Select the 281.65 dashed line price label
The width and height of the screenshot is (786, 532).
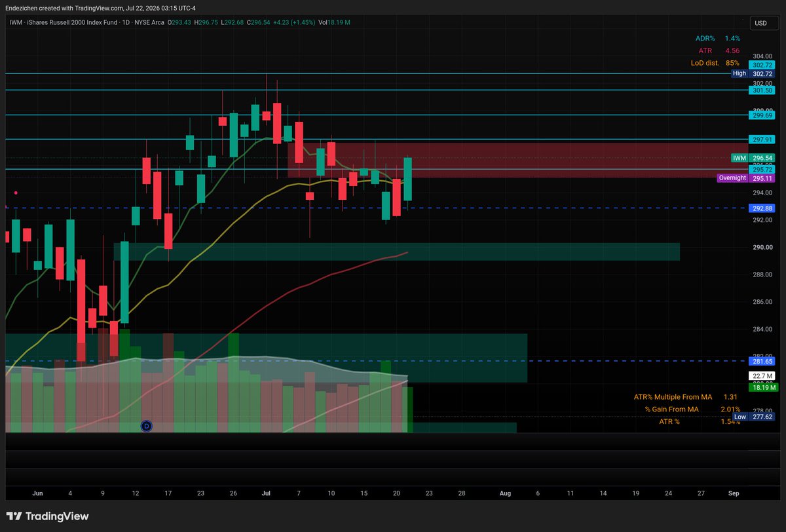coord(763,361)
